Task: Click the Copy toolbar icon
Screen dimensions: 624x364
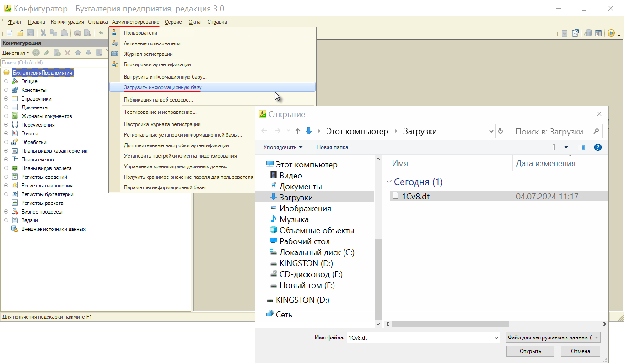Action: (54, 33)
